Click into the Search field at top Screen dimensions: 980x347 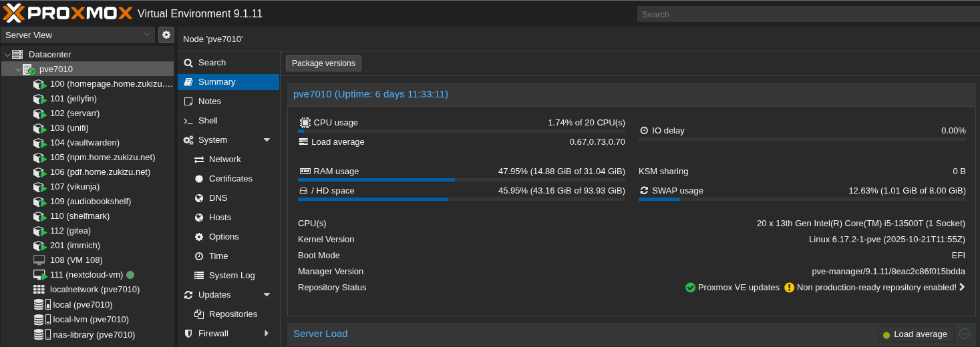point(808,14)
